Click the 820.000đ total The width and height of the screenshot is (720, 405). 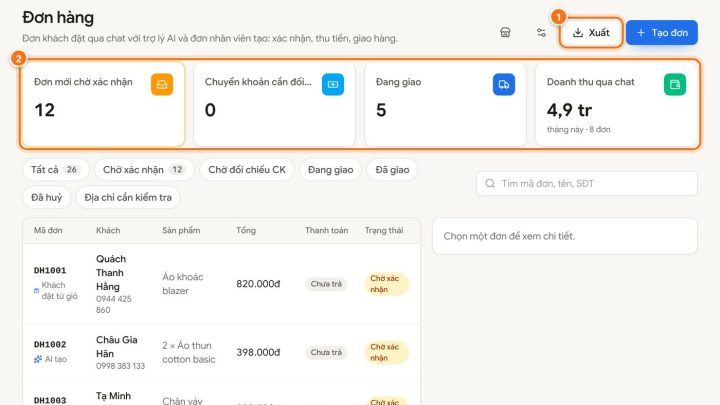coord(258,284)
